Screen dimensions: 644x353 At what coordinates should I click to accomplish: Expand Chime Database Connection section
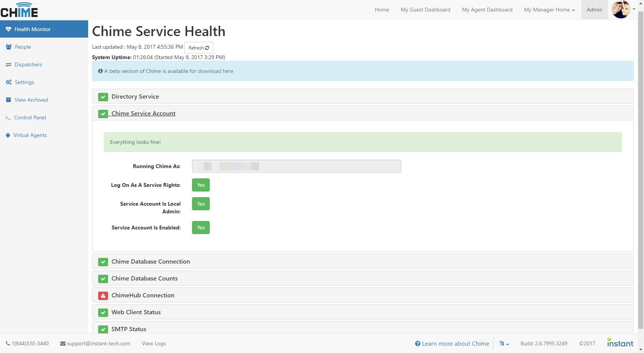[x=363, y=261]
